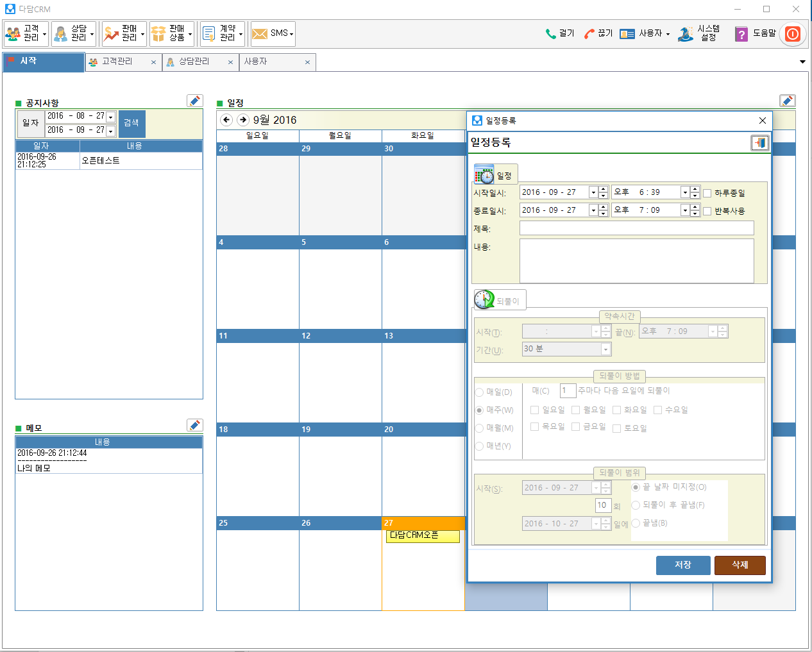
Task: Open the 상담관리 toolbar icon
Action: coord(61,33)
